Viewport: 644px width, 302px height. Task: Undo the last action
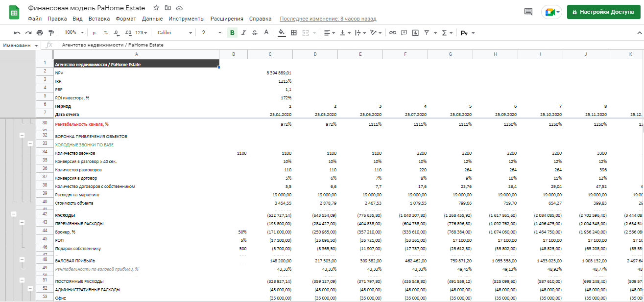tap(17, 33)
